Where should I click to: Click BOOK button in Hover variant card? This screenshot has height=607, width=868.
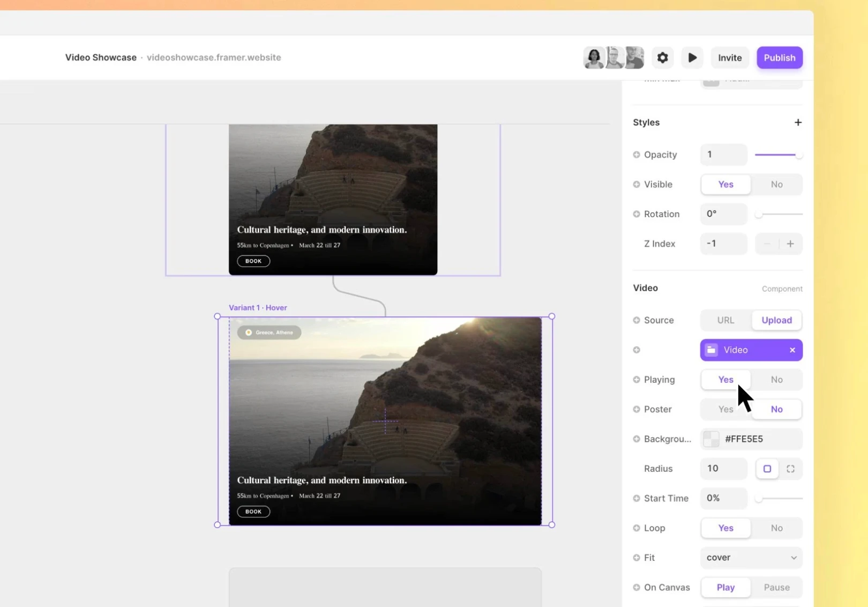pyautogui.click(x=253, y=512)
